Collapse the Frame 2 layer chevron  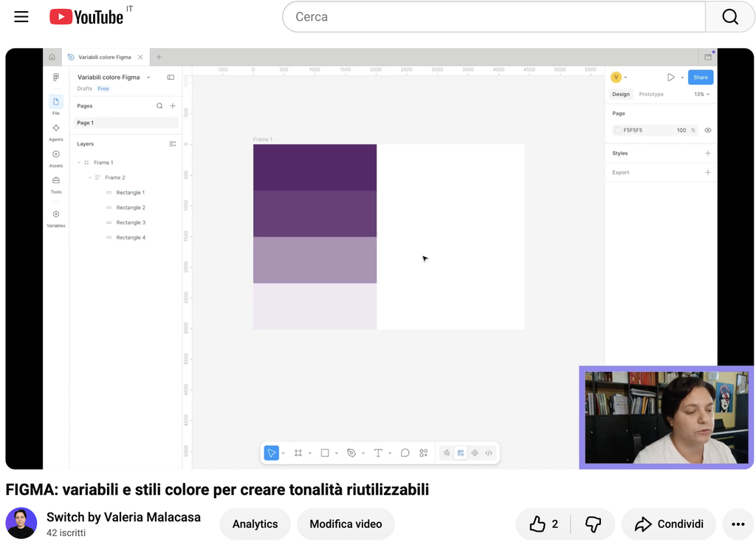tap(90, 177)
